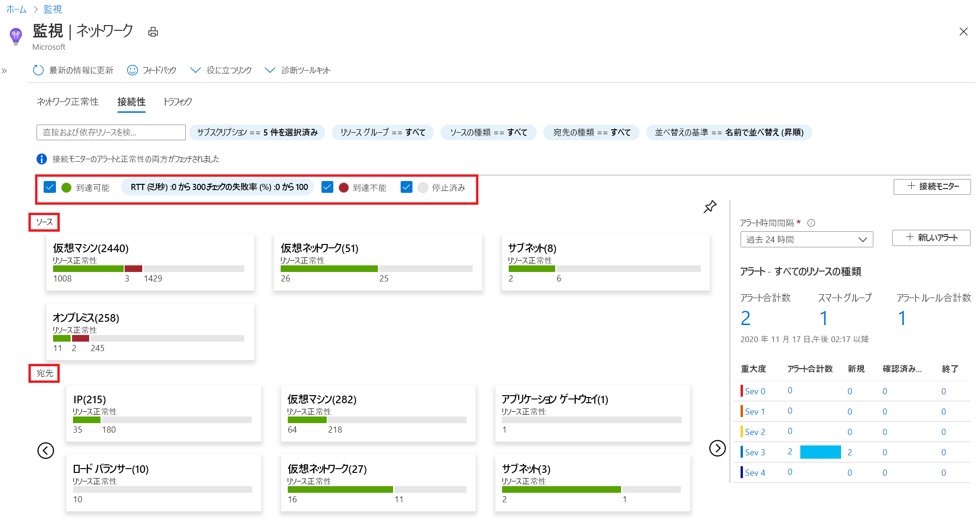This screenshot has height=525, width=980.
Task: Click the 役に立つリンク expand chevron
Action: point(195,70)
